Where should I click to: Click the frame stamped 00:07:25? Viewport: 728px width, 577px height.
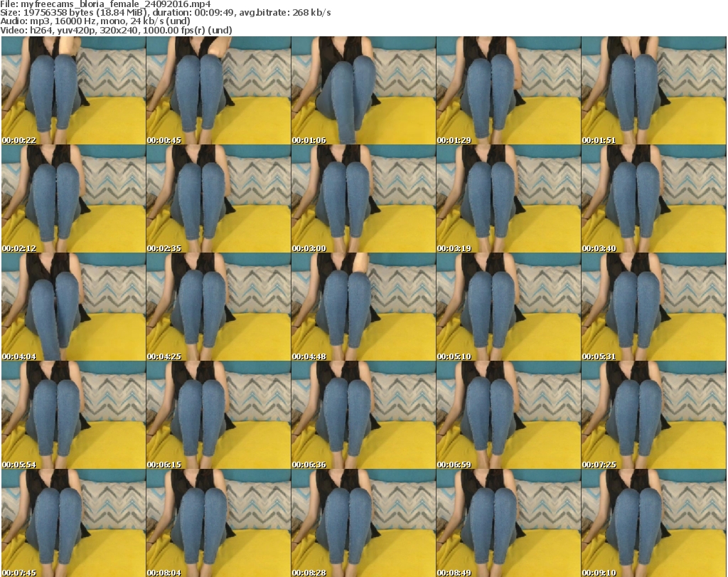(x=653, y=415)
